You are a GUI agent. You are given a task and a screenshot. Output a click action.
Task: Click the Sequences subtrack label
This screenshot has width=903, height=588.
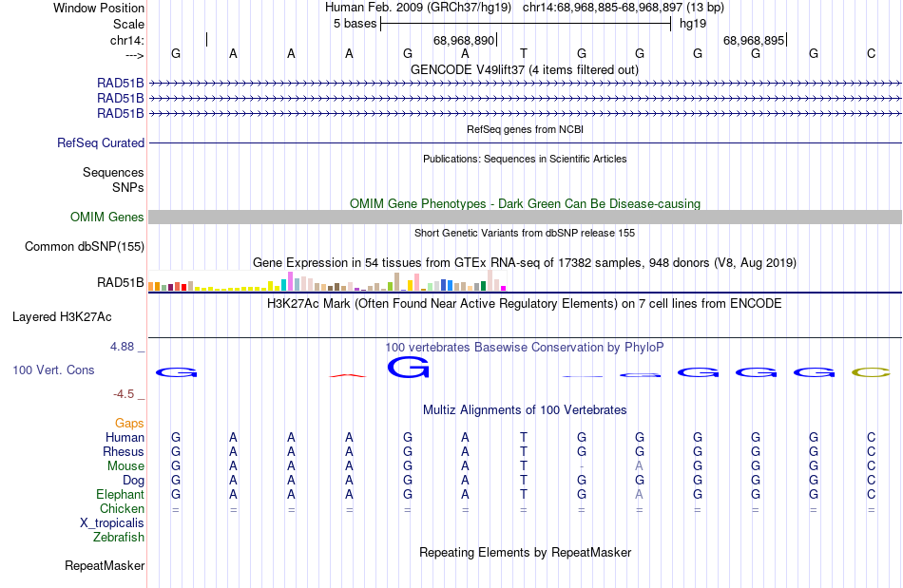point(113,172)
